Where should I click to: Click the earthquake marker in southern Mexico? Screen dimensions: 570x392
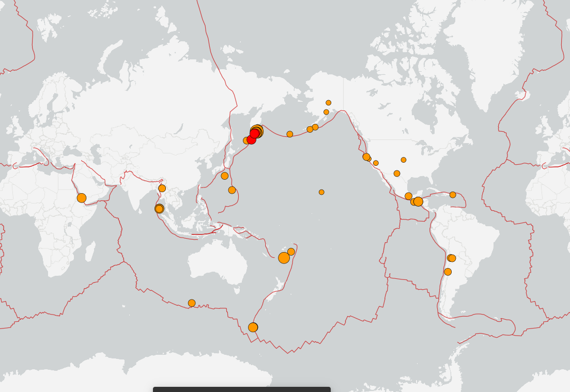(x=409, y=196)
